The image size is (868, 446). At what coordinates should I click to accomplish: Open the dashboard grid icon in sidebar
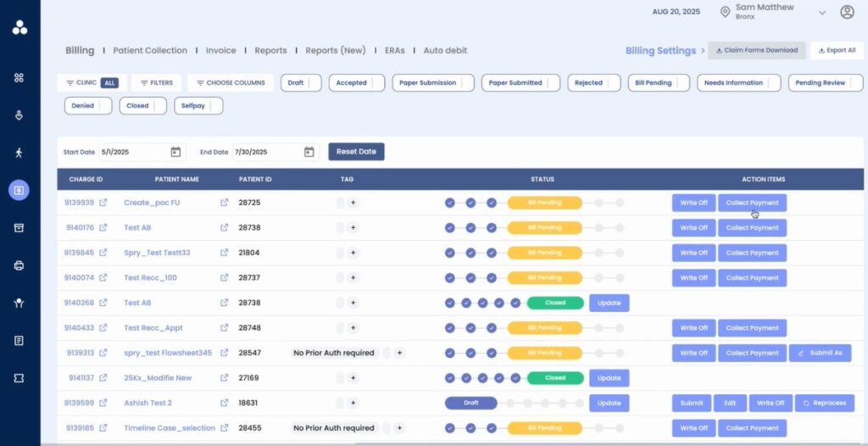pyautogui.click(x=19, y=78)
